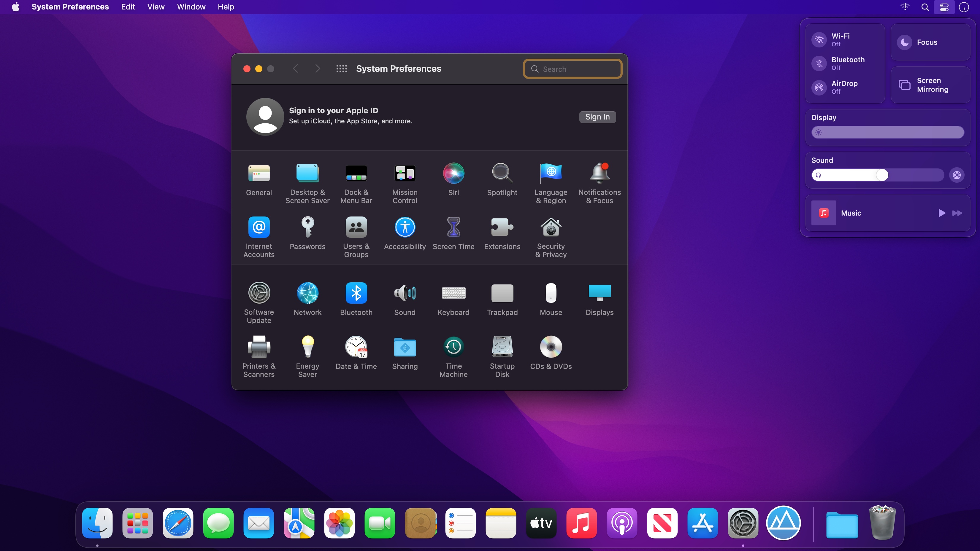
Task: Open Extensions preferences
Action: click(x=502, y=234)
